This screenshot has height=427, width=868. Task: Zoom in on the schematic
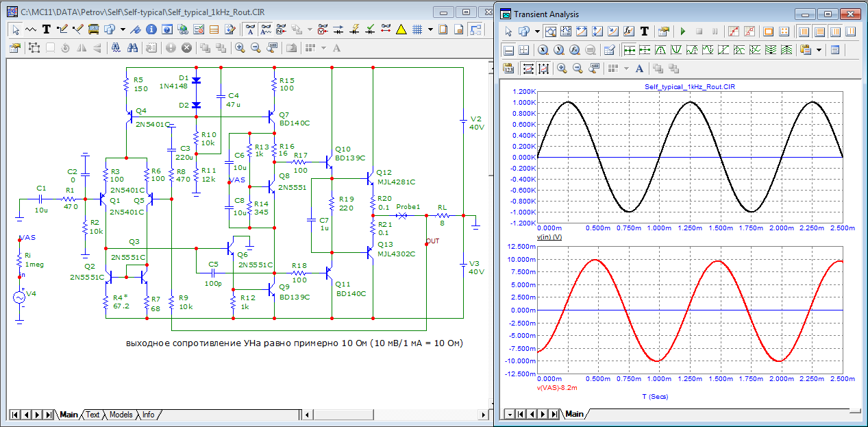pyautogui.click(x=240, y=48)
